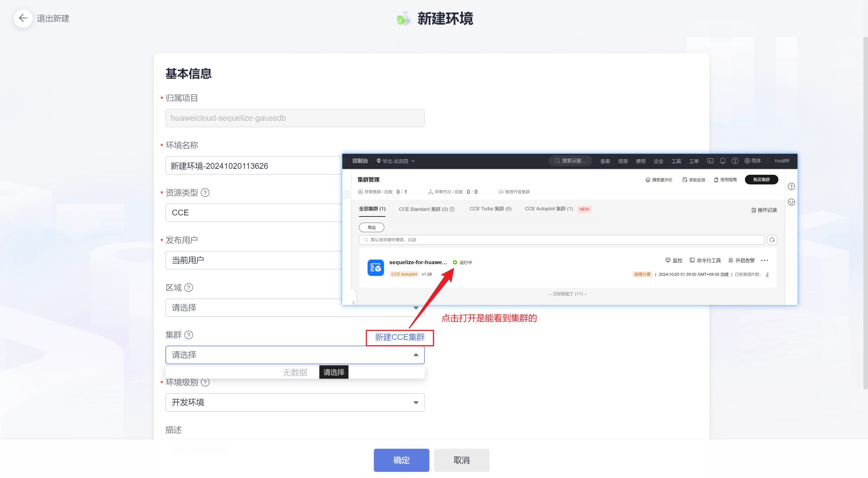This screenshot has width=868, height=478.
Task: Open the three-dot more menu for cluster
Action: click(x=764, y=260)
